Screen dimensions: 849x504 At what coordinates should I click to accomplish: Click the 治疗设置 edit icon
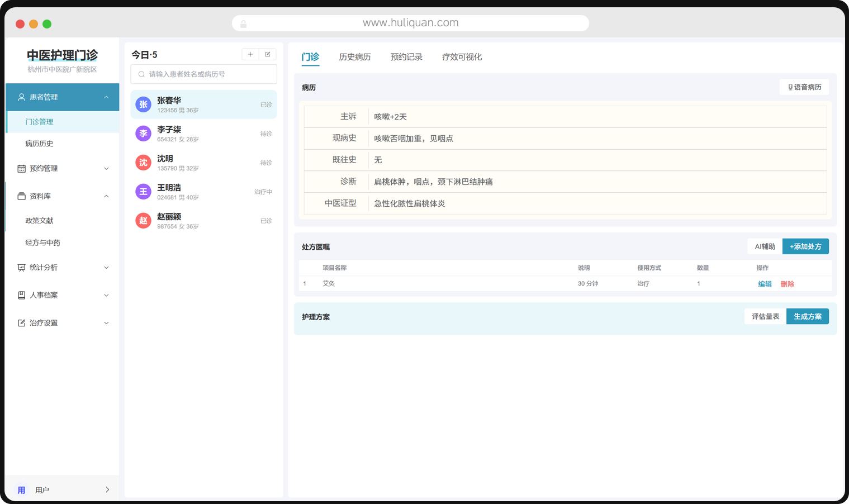click(21, 323)
